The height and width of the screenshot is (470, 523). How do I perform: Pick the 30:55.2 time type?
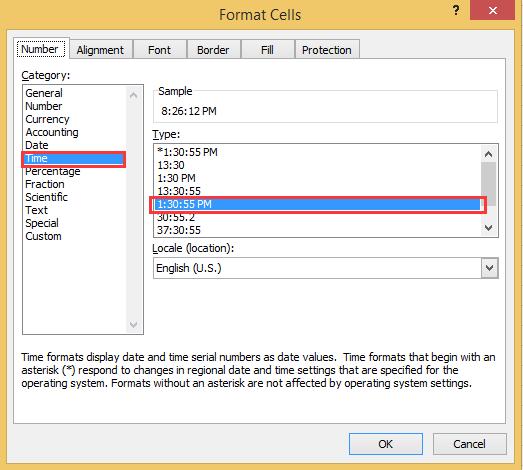click(318, 217)
